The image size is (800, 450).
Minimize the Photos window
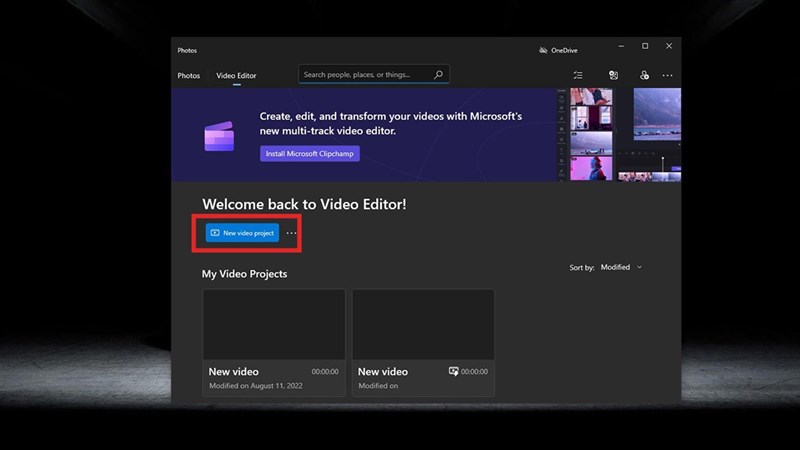pos(621,46)
